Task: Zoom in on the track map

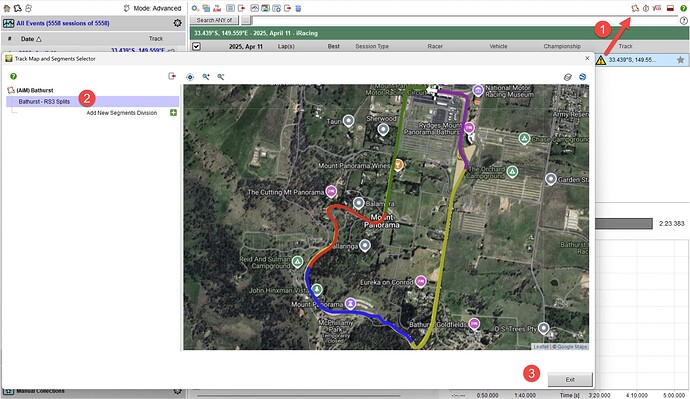Action: 206,77
